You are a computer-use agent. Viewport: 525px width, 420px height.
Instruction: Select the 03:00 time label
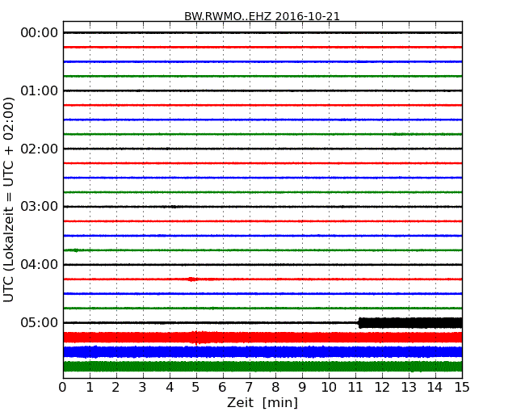point(40,206)
